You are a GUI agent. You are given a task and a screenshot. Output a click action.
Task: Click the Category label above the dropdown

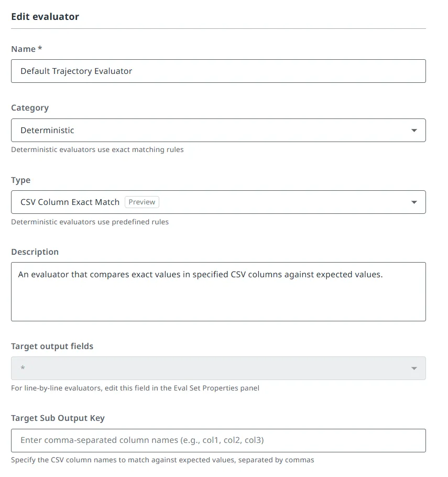30,107
